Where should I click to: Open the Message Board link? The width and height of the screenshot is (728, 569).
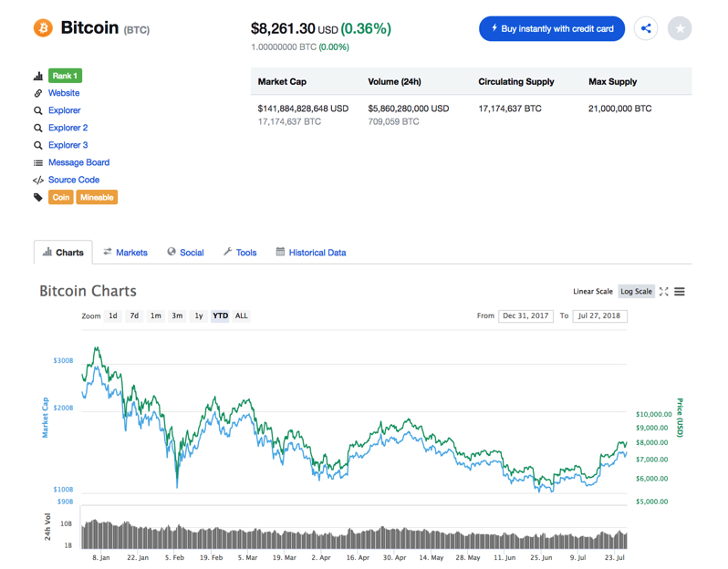coord(79,162)
